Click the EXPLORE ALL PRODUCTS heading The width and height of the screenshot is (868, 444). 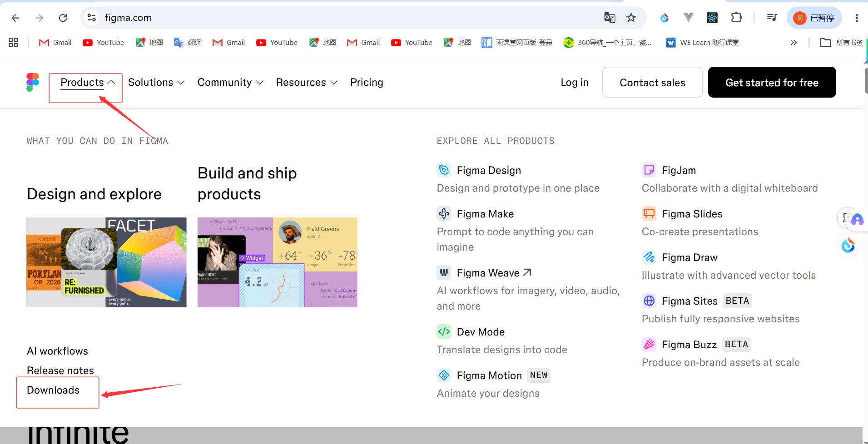point(496,141)
